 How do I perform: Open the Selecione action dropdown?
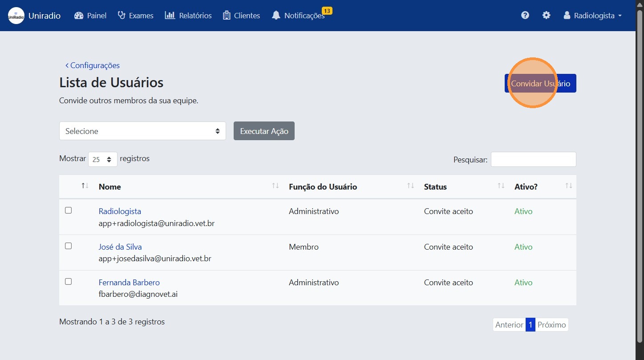142,131
